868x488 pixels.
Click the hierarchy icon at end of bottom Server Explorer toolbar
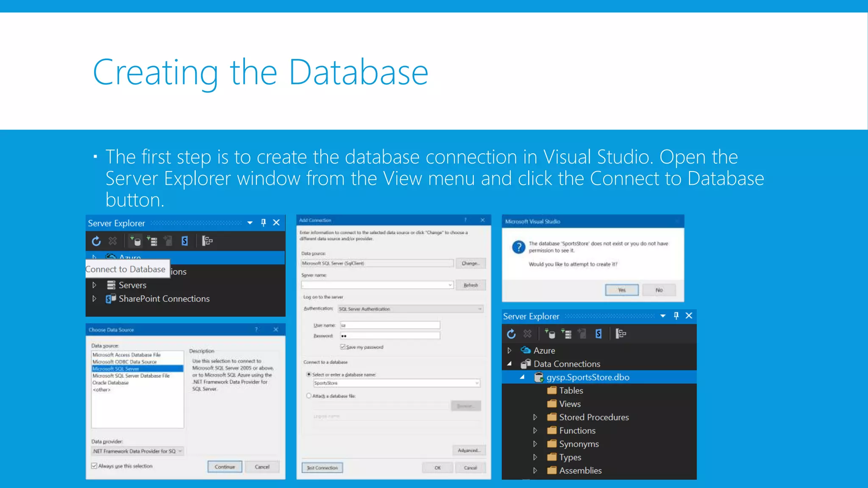[621, 334]
